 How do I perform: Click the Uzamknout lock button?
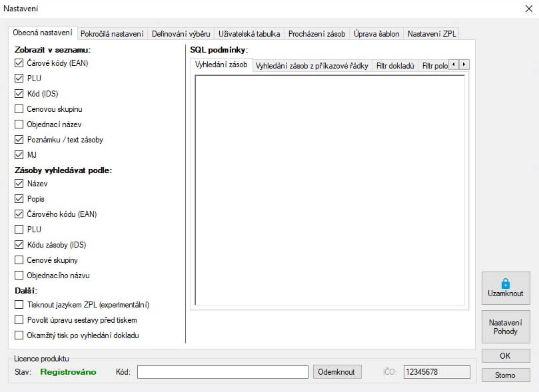tap(505, 288)
